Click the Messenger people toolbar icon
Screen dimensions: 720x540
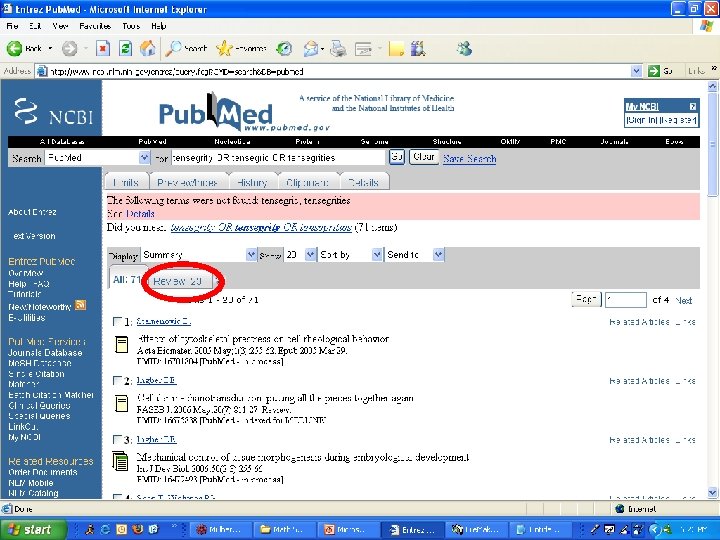[464, 48]
